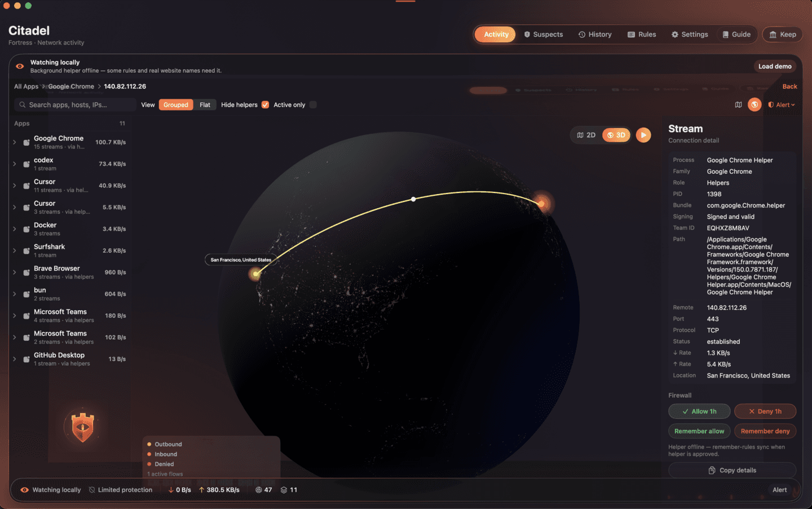
Task: Click the eye icon in the bottom status bar
Action: point(24,490)
